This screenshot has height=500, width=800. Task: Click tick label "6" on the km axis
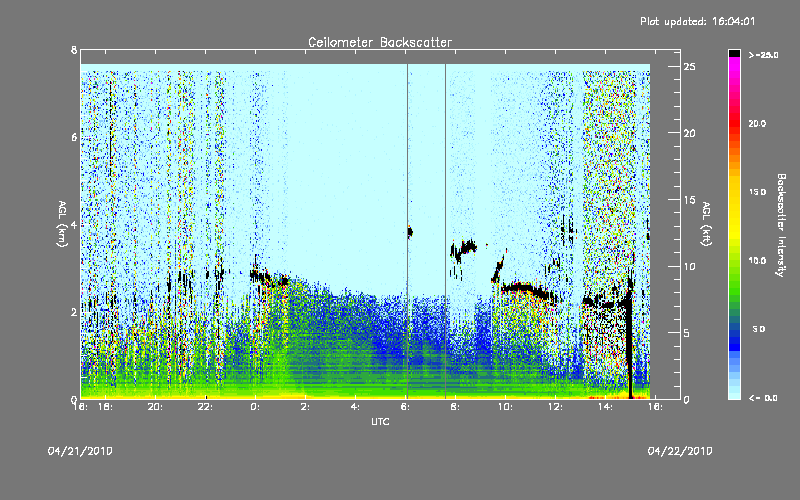point(74,137)
